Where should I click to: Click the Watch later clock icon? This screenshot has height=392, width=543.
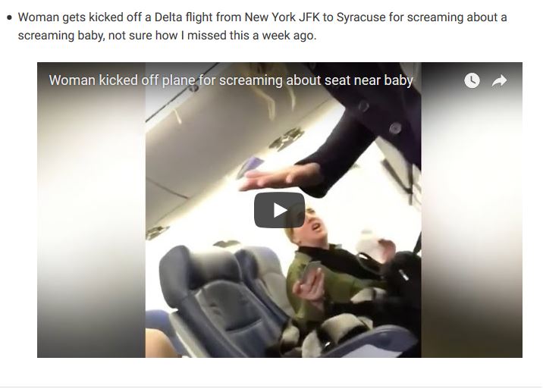(x=472, y=80)
